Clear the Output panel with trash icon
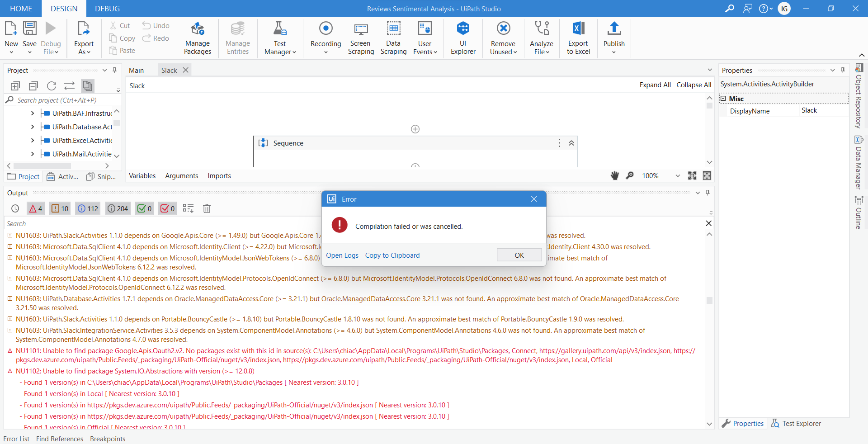Image resolution: width=868 pixels, height=444 pixels. click(207, 208)
